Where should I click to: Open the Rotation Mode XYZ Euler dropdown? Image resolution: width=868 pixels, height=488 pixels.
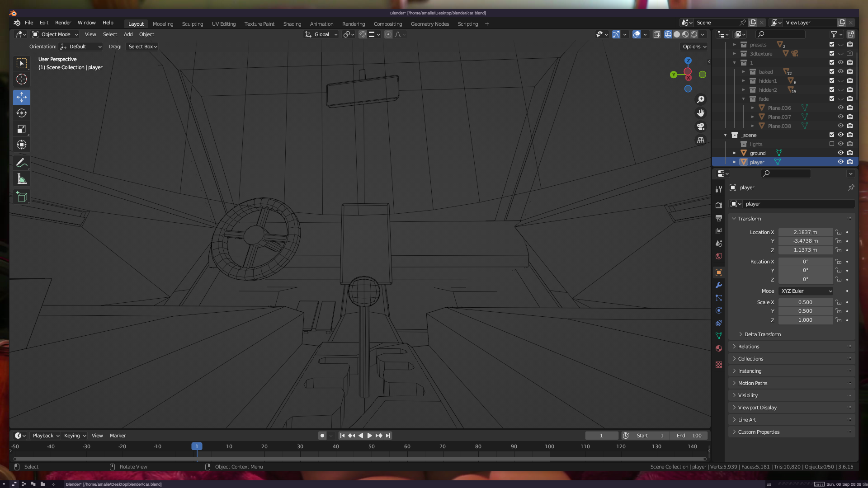pos(806,291)
